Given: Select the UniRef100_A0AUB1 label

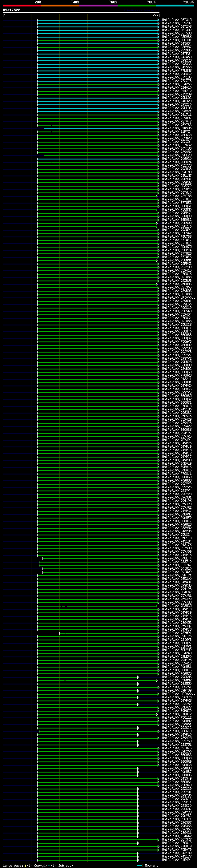Looking at the screenshot, I should click(177, 667).
